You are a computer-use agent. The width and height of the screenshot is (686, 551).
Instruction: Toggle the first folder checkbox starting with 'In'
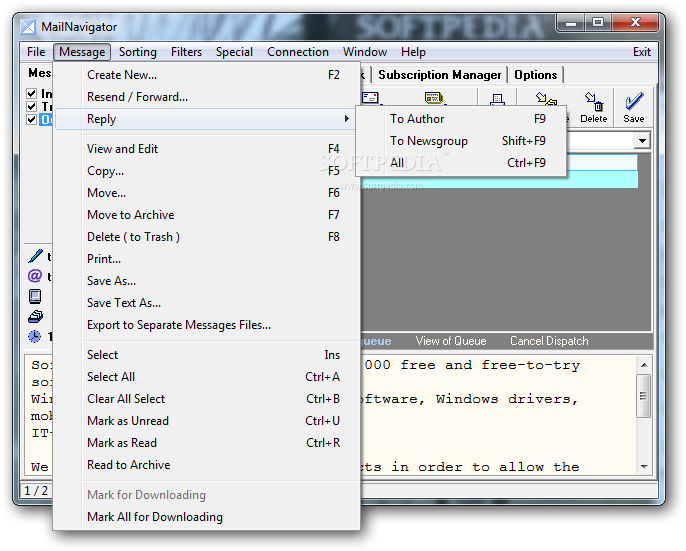tap(31, 93)
